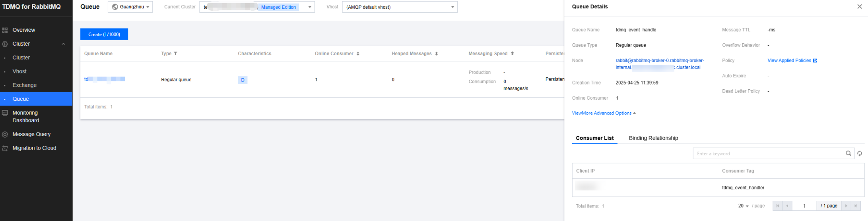Click the Message Query icon

tap(5, 135)
